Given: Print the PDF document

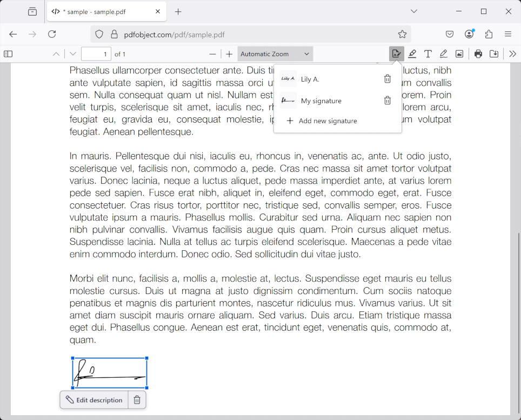Looking at the screenshot, I should (478, 54).
